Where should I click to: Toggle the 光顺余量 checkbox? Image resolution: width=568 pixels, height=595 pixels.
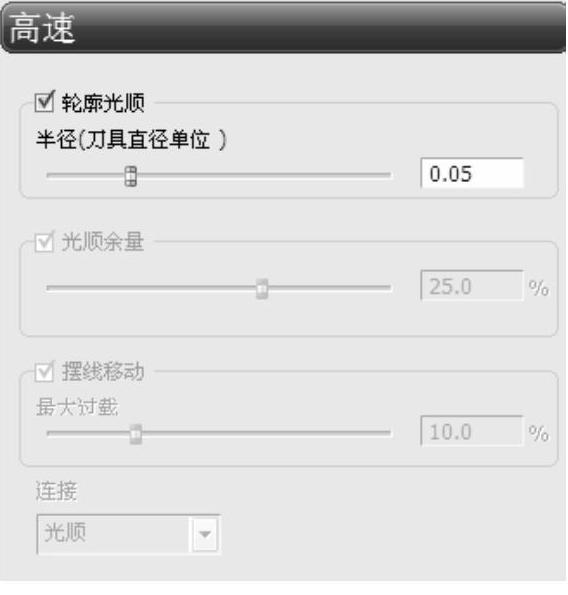44,242
